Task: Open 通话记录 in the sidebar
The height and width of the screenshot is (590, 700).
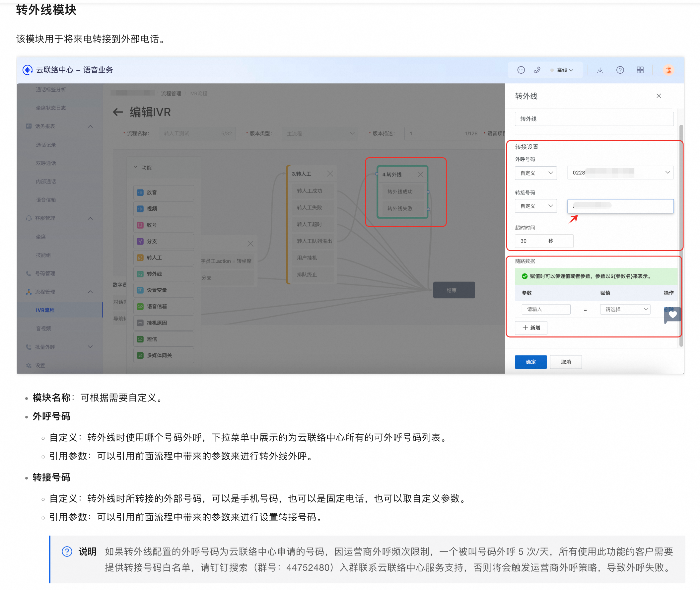Action: (46, 145)
